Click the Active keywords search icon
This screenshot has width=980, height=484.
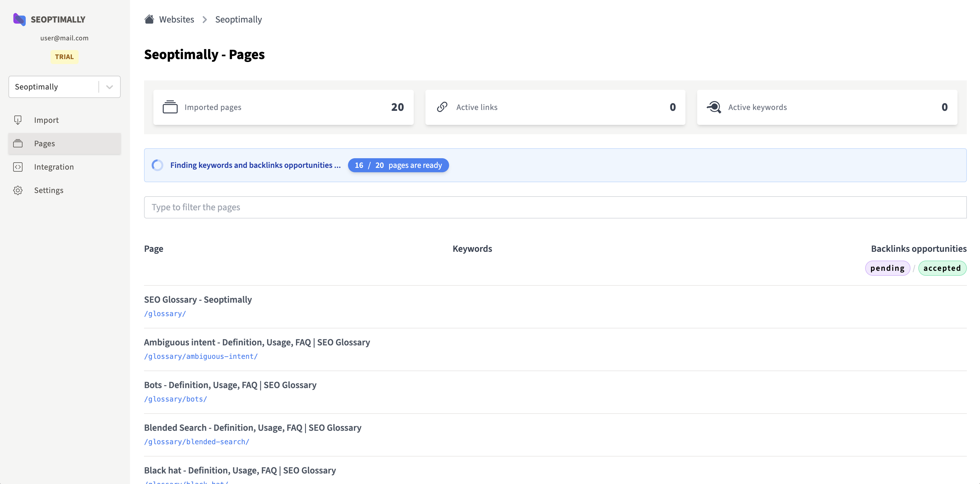tap(714, 107)
